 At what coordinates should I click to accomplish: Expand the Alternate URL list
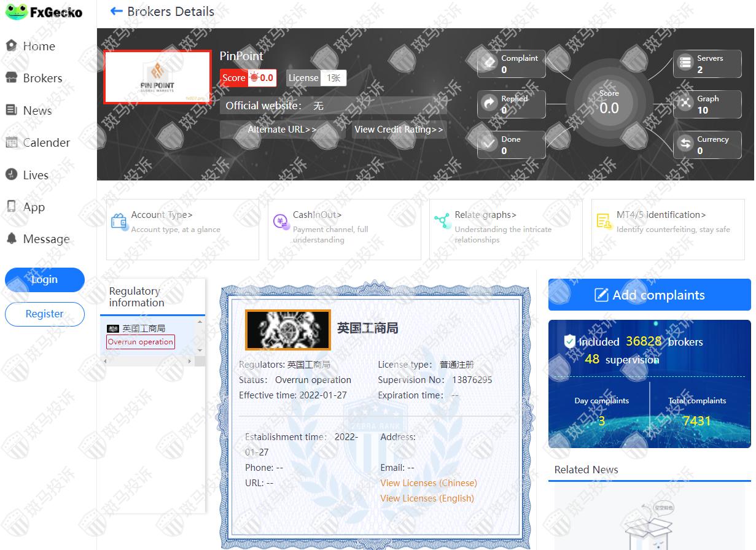click(282, 130)
